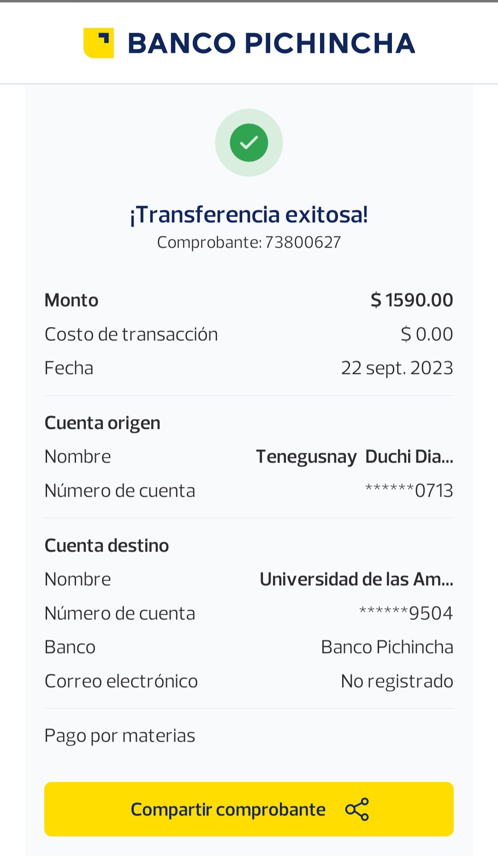Click the No registrado email value
The image size is (498, 868).
[x=397, y=681]
